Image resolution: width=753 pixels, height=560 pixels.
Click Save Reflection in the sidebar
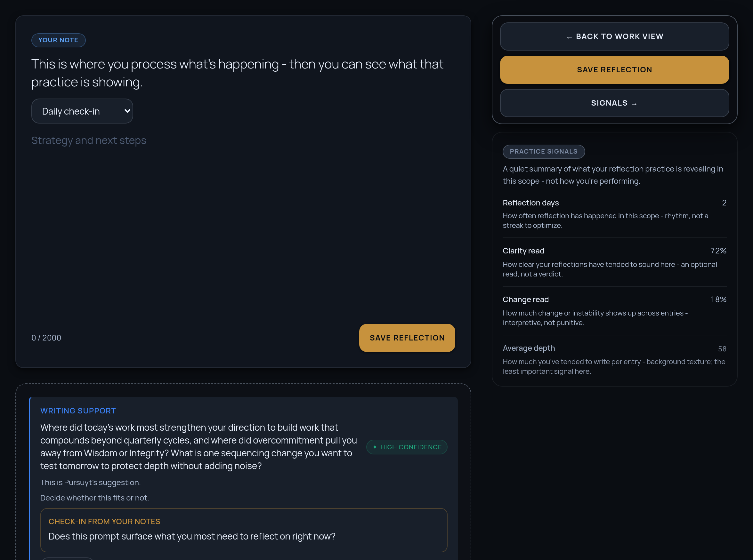[614, 70]
